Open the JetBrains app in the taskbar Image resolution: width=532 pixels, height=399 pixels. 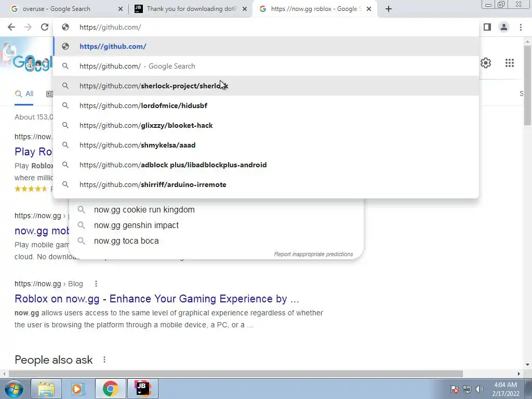pos(142,389)
